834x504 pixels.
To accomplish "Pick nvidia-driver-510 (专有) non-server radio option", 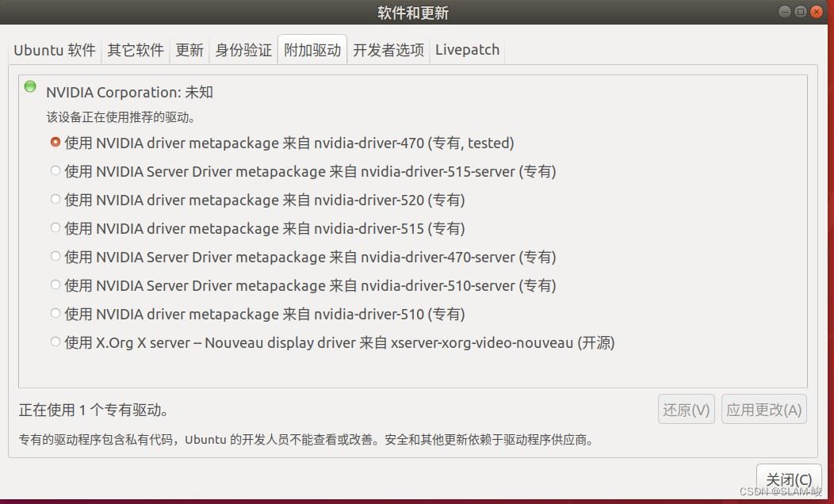I will (55, 314).
